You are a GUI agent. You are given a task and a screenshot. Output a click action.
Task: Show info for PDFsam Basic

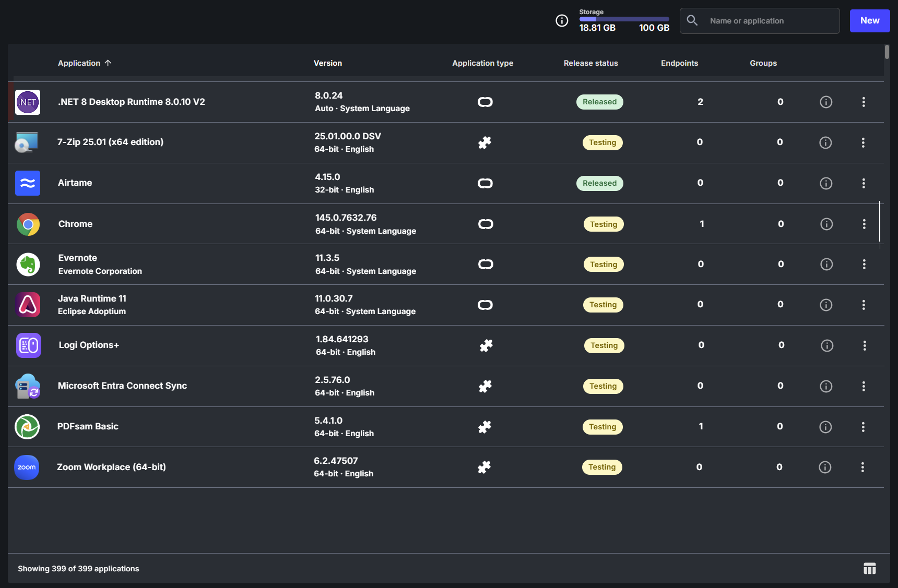[825, 427]
